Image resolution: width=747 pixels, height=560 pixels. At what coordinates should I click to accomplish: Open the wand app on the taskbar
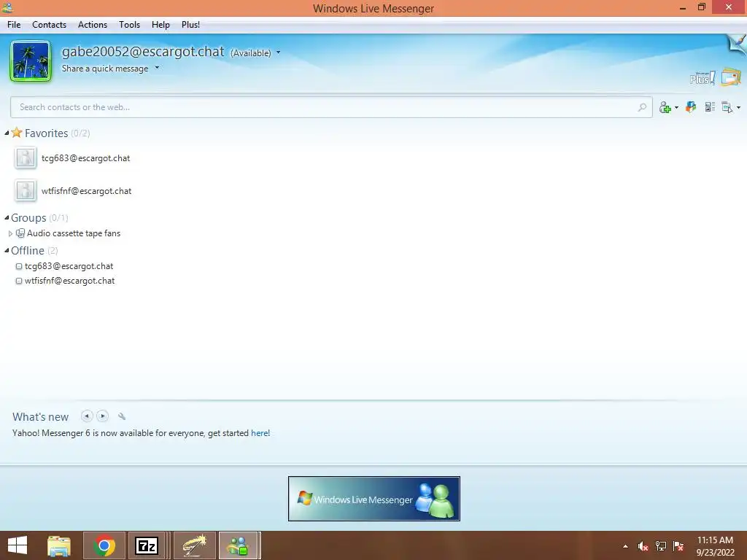pos(194,545)
